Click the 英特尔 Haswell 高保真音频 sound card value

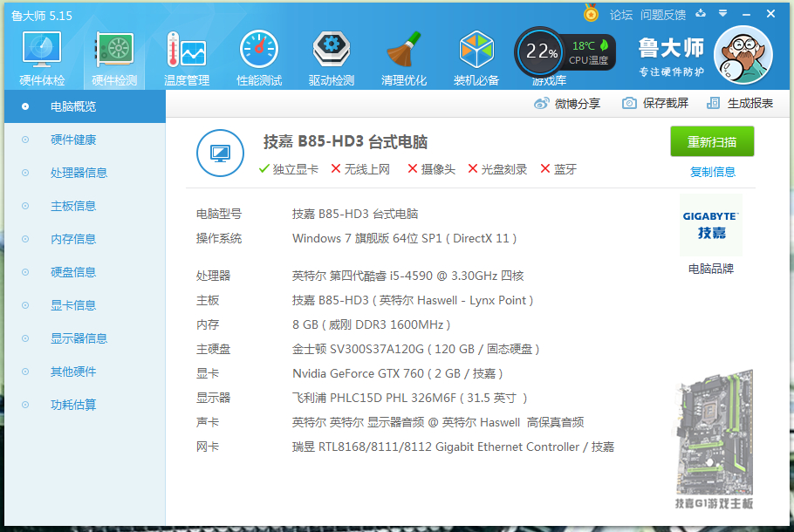coord(438,422)
